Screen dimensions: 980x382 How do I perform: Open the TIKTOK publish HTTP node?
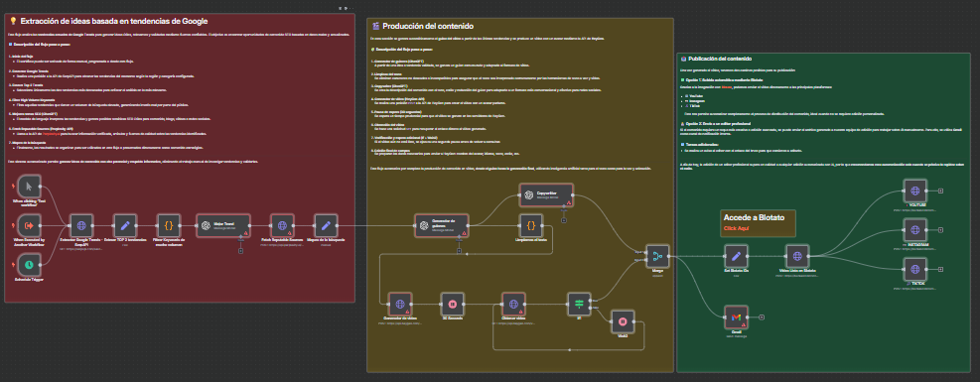(x=915, y=269)
